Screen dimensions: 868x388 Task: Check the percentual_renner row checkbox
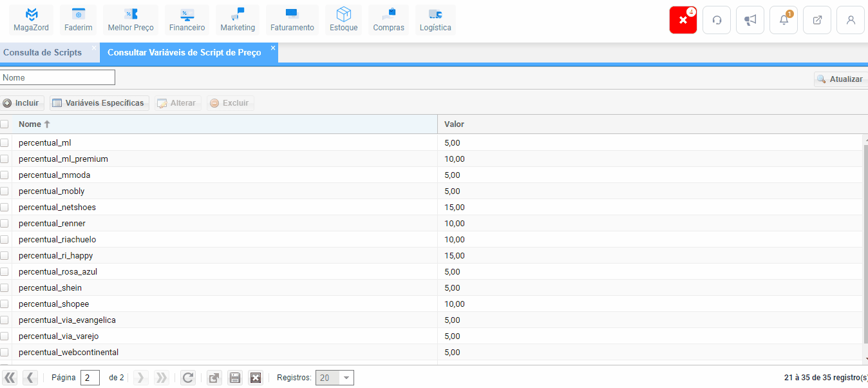[5, 223]
